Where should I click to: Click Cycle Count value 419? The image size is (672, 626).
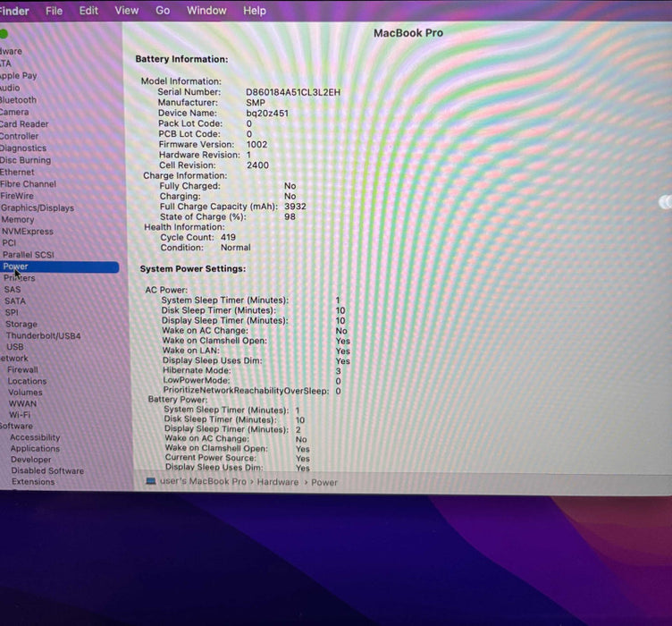[228, 238]
